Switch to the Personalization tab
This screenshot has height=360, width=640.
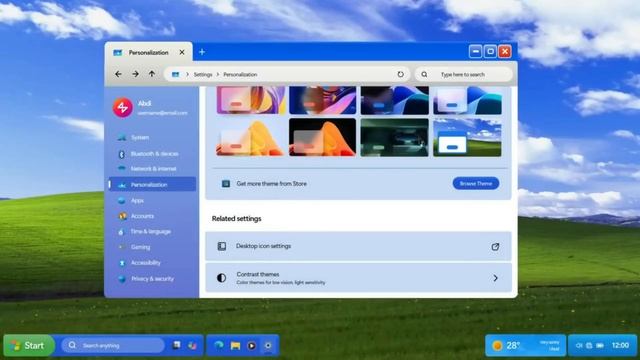149,52
